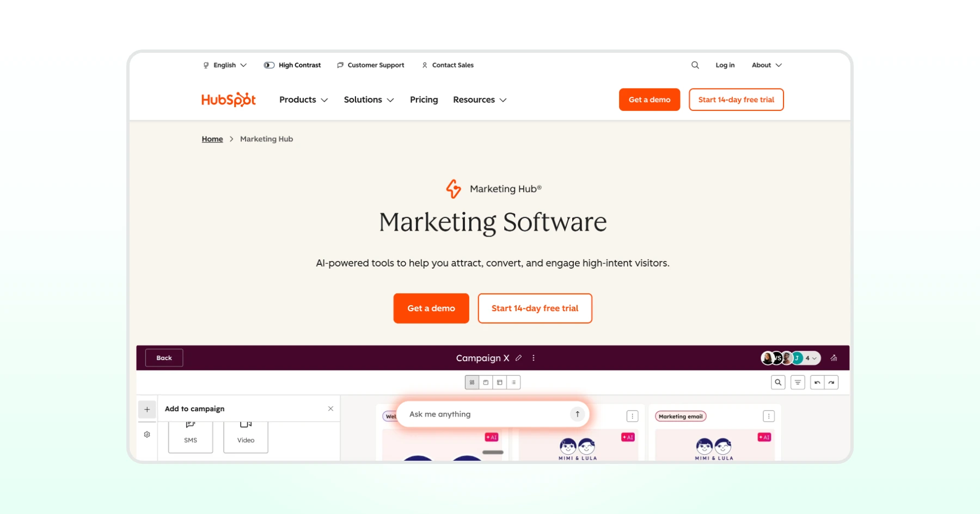Submit with the Ask me anything arrow
The width and height of the screenshot is (980, 514).
pos(578,414)
